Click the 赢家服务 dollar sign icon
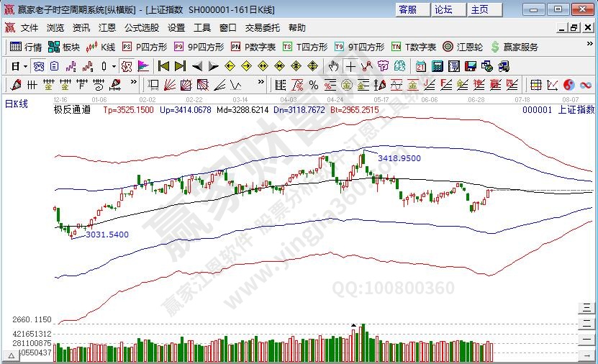598x364 pixels. 495,47
